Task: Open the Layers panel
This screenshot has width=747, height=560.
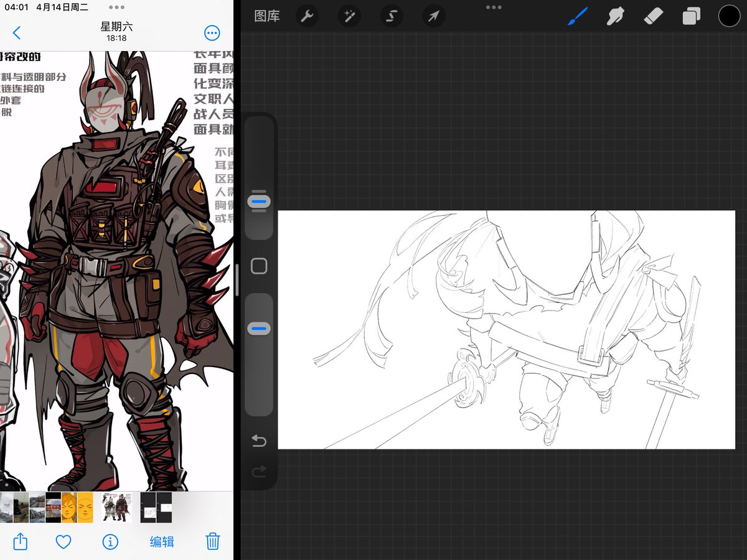Action: click(x=692, y=16)
